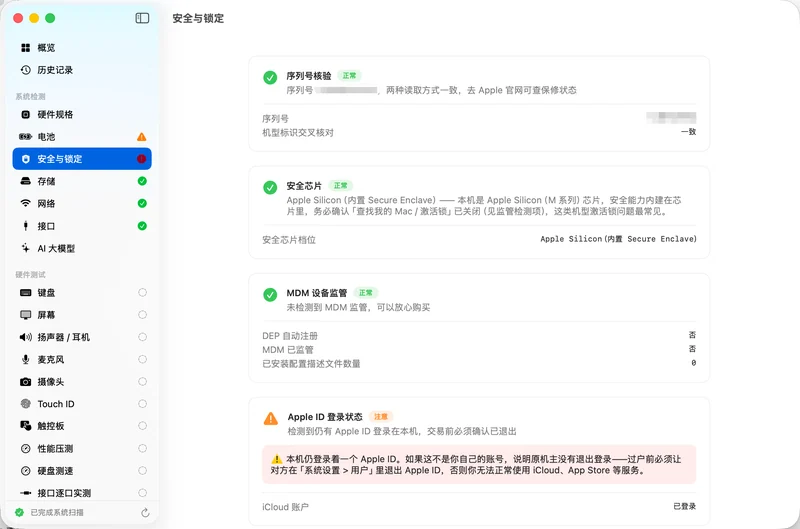800x529 pixels.
Task: Click the green check badge beside 网络
Action: (x=142, y=203)
